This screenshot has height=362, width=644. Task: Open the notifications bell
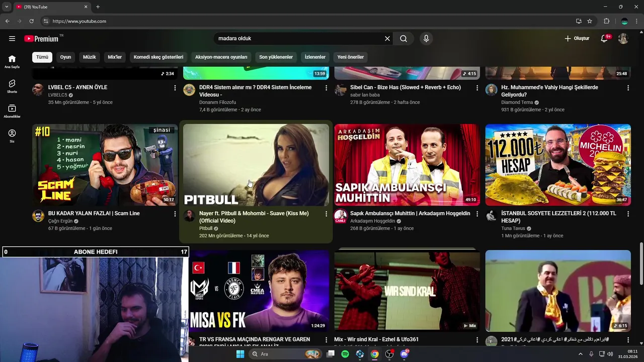click(x=604, y=39)
